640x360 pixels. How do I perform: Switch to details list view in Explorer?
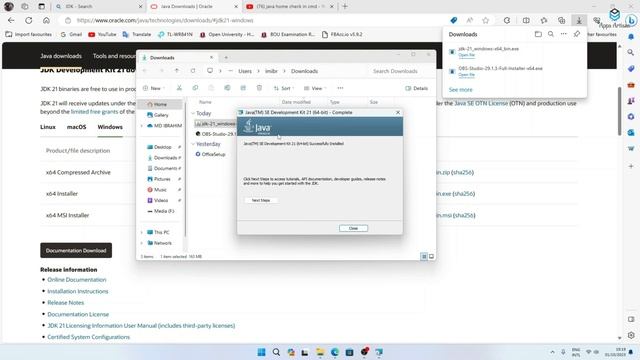[x=424, y=256]
